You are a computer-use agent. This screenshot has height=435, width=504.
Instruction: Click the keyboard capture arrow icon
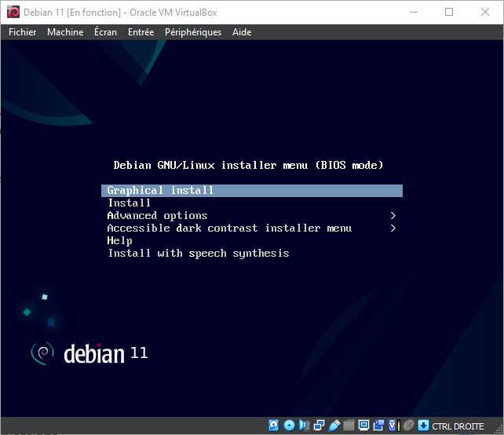click(x=423, y=426)
